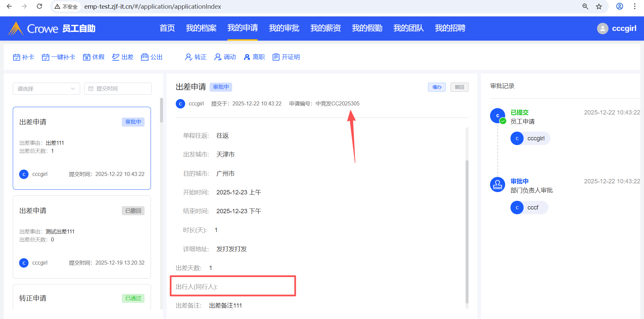
Task: Click the 审批中 tag beside 出差申请 title
Action: pos(221,87)
